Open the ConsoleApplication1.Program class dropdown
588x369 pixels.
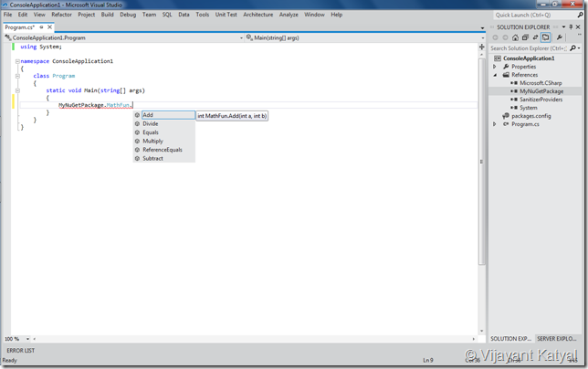click(x=241, y=37)
